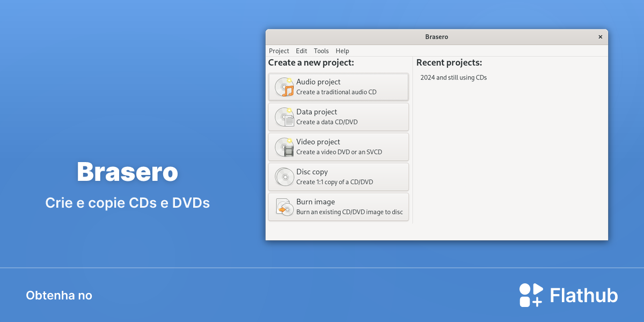Image resolution: width=644 pixels, height=322 pixels.
Task: Start a new Audio project
Action: tap(339, 87)
